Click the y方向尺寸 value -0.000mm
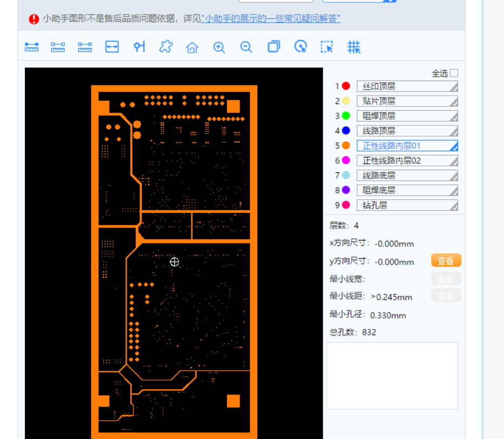The image size is (504, 439). tap(394, 262)
